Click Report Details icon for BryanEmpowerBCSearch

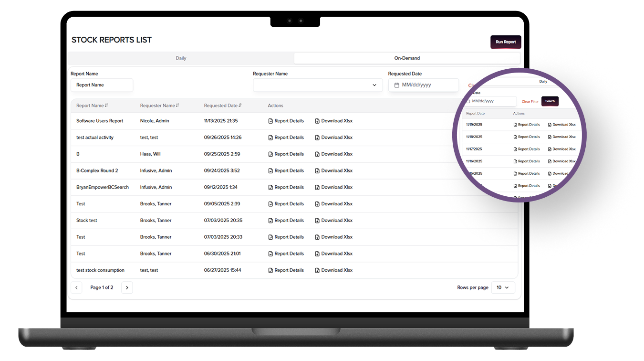270,187
